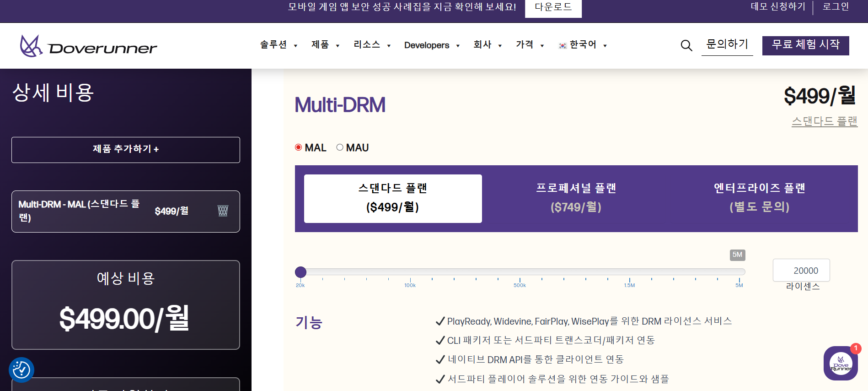Open the Developers dropdown menu
Image resolution: width=868 pixels, height=391 pixels.
(x=432, y=45)
